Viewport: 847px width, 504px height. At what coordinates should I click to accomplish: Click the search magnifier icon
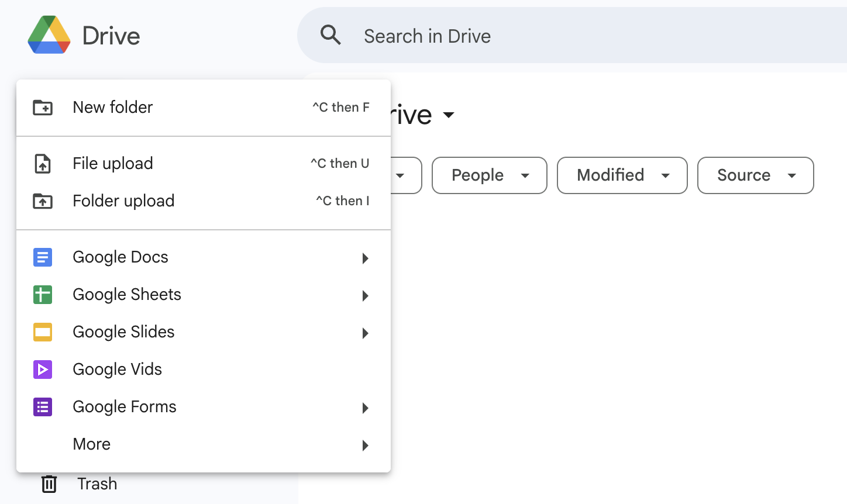click(x=330, y=35)
